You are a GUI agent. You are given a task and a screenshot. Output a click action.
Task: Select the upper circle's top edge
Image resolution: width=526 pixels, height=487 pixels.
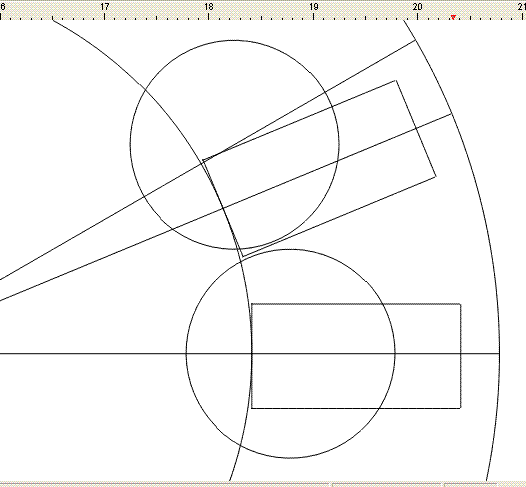[234, 41]
